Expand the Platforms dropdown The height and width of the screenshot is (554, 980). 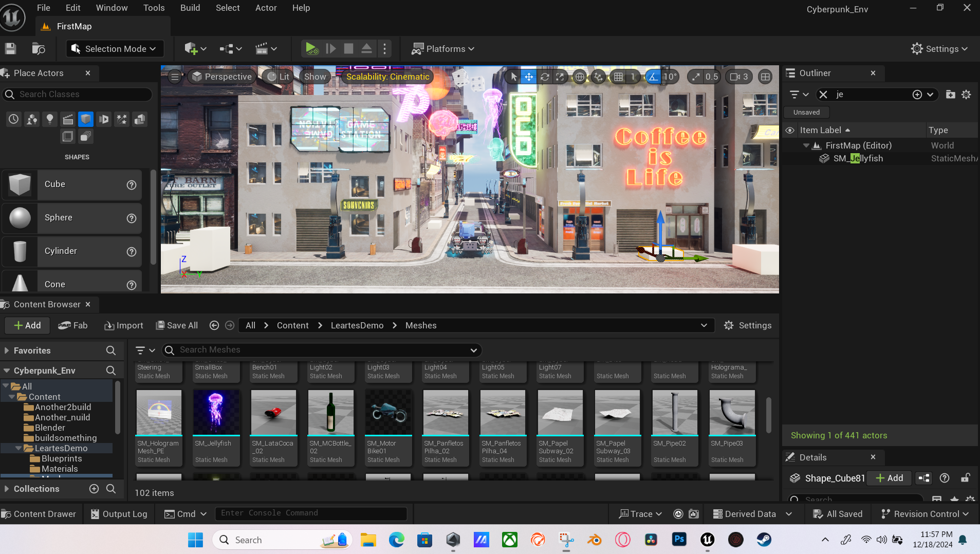pyautogui.click(x=443, y=49)
